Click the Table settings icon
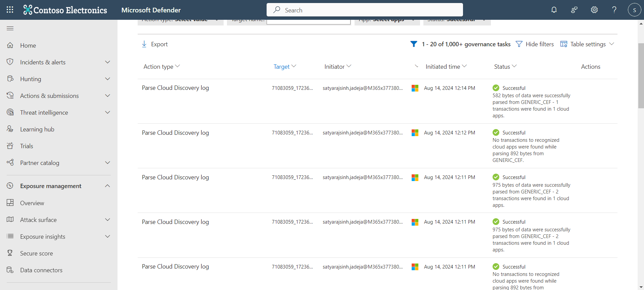The width and height of the screenshot is (644, 290). click(x=564, y=44)
